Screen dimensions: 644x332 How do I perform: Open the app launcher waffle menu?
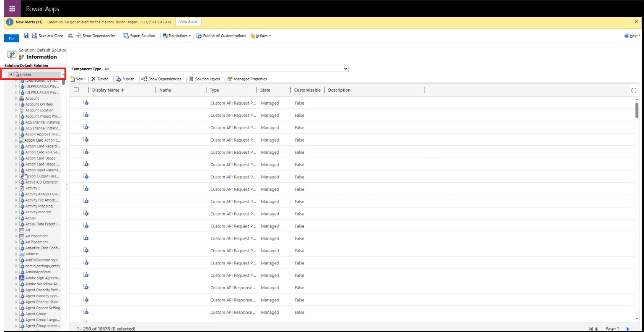point(12,8)
